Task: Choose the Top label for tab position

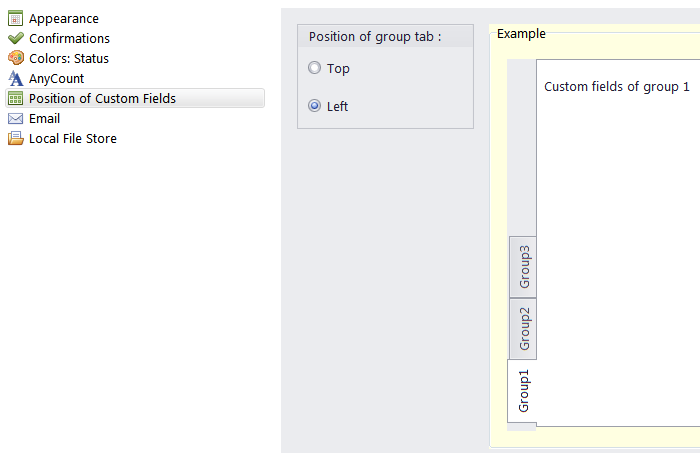Action: coord(338,69)
